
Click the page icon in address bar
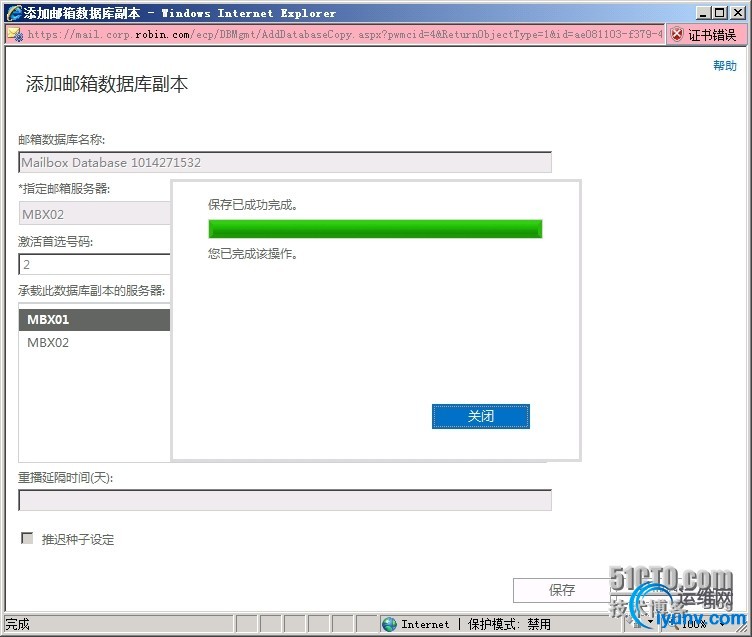coord(15,35)
